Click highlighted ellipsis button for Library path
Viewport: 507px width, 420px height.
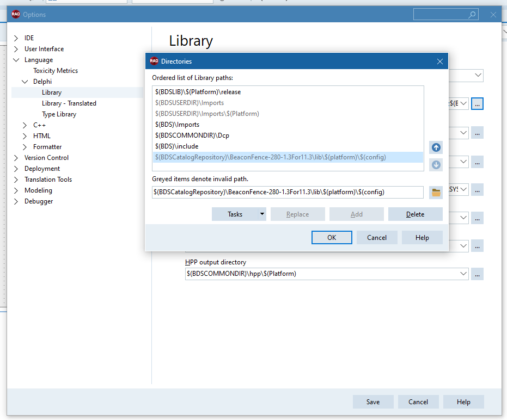click(477, 104)
